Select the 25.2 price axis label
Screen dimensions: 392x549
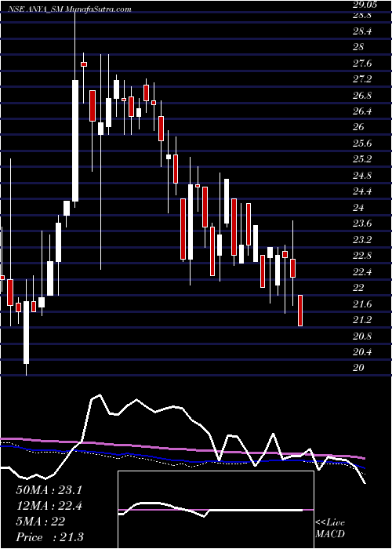pyautogui.click(x=361, y=160)
